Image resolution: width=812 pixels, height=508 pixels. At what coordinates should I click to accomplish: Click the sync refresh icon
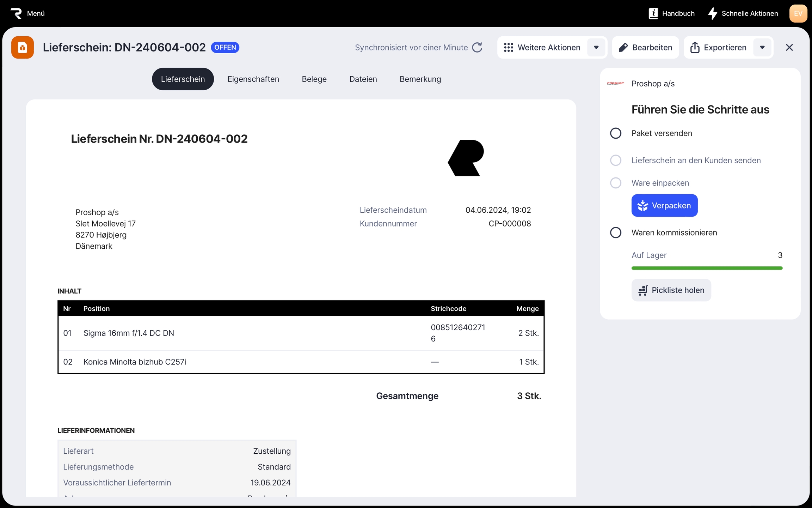point(477,47)
